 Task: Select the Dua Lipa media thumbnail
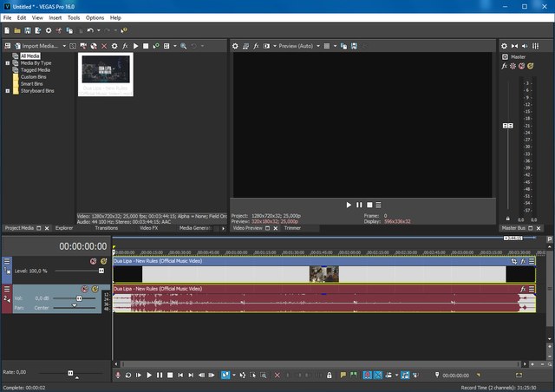[105, 73]
